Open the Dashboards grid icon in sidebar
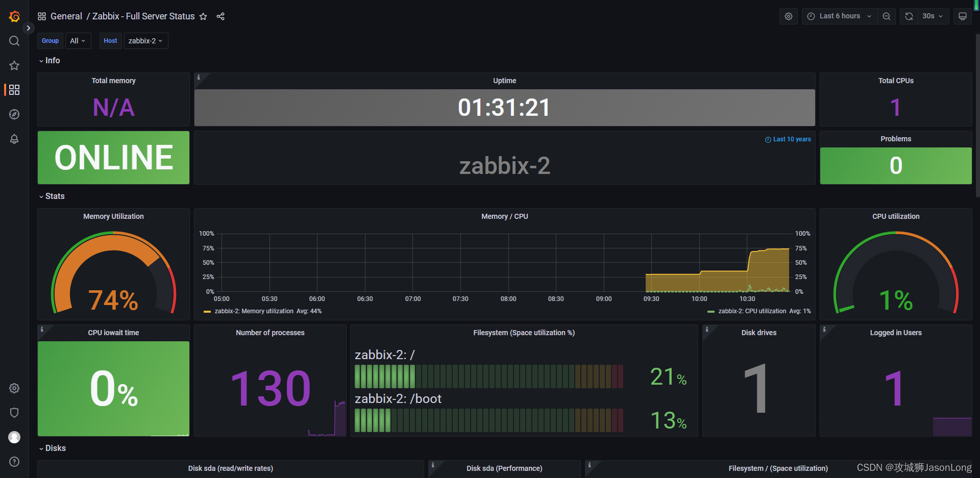Viewport: 980px width, 478px height. click(14, 90)
